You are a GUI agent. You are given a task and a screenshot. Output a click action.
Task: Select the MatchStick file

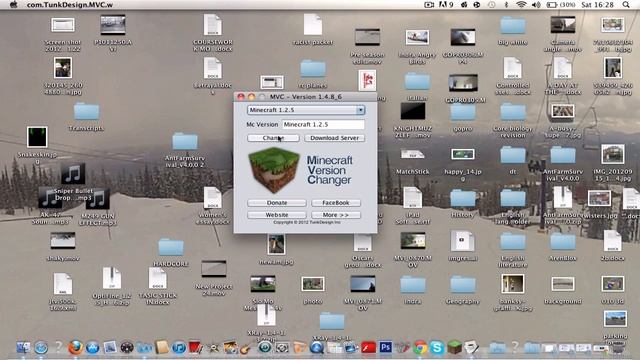tap(412, 161)
